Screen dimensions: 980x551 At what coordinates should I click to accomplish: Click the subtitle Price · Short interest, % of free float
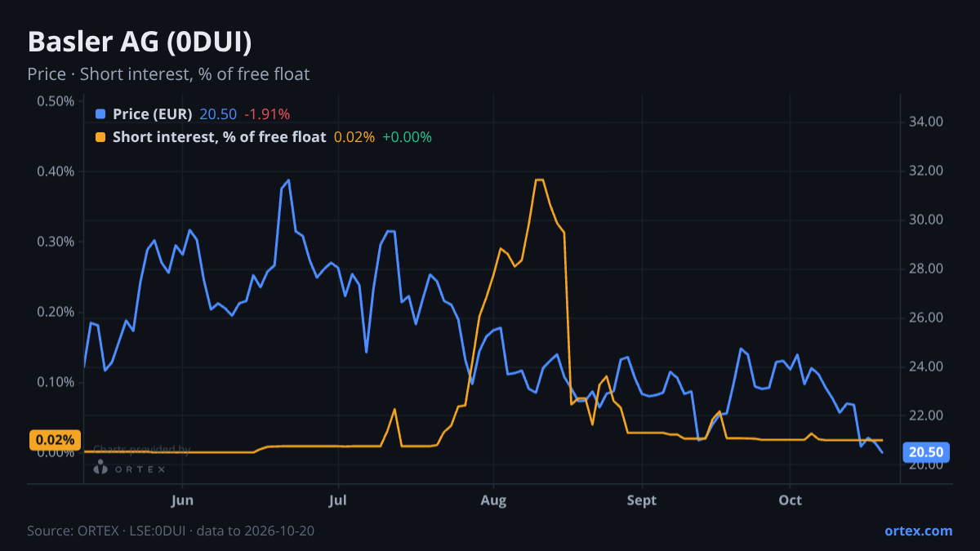coord(168,74)
